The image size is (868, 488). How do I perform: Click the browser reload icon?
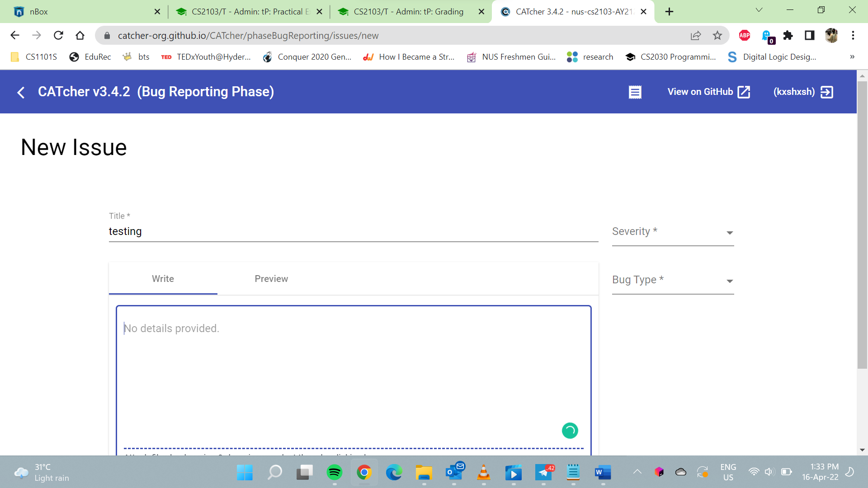click(58, 35)
